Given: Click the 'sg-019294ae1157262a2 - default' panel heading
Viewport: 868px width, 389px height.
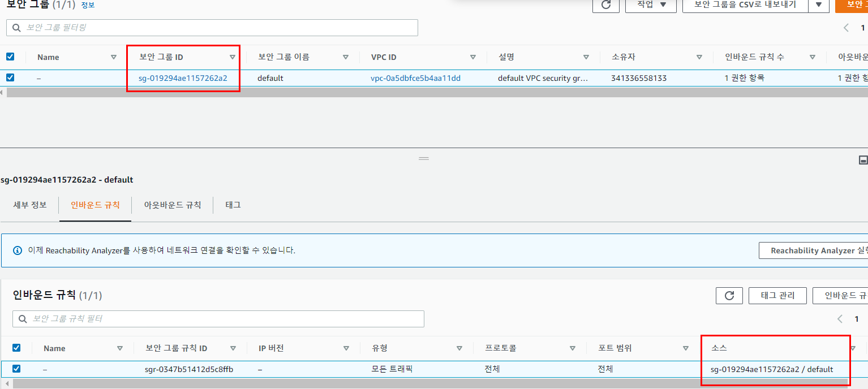Looking at the screenshot, I should pyautogui.click(x=67, y=180).
